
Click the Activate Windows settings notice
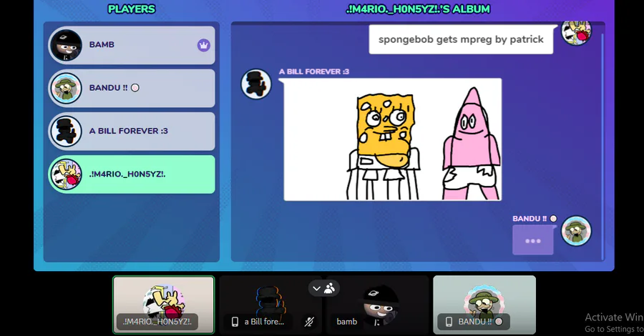point(614,323)
